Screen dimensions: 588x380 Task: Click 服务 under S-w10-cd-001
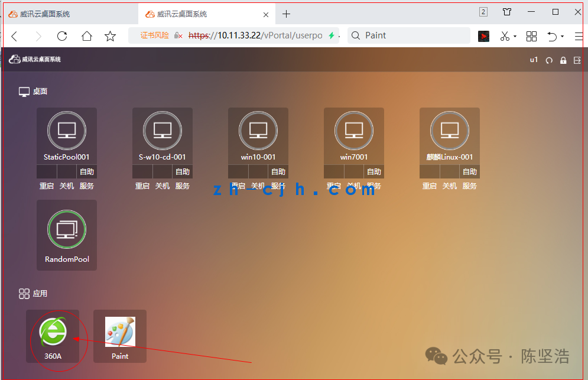coord(182,186)
